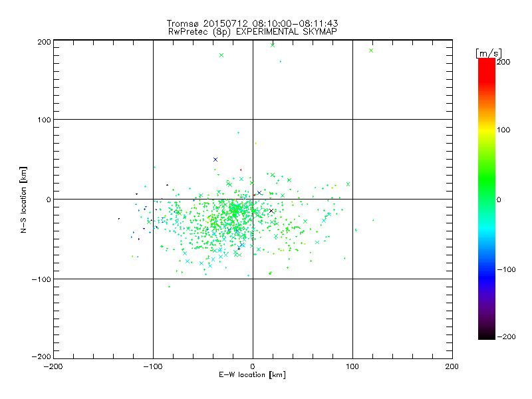Select the yellow dot above the cluster
Image resolution: width=532 pixels, height=399 pixels.
(255, 143)
